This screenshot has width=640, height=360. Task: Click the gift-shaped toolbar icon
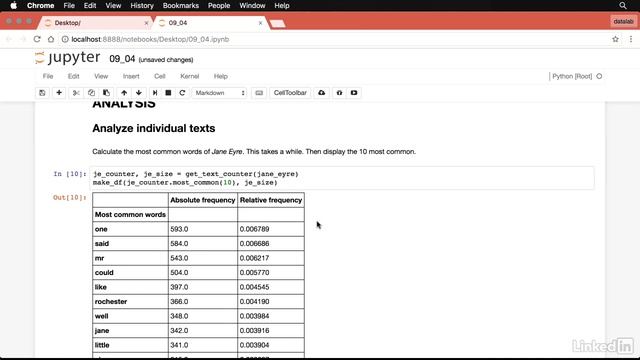[x=339, y=93]
